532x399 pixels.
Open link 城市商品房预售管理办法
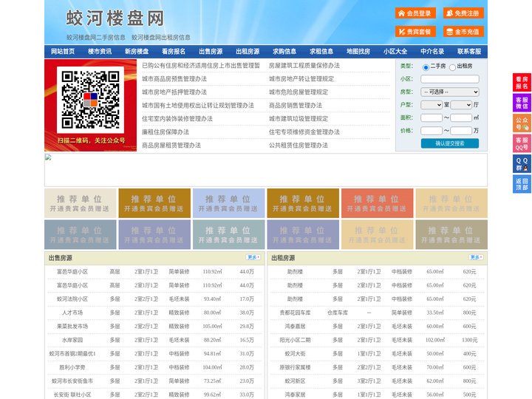174,79
